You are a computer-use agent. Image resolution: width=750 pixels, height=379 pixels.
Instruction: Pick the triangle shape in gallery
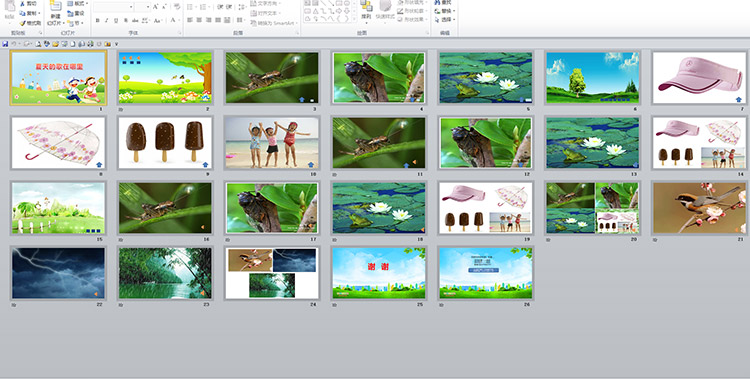click(316, 11)
